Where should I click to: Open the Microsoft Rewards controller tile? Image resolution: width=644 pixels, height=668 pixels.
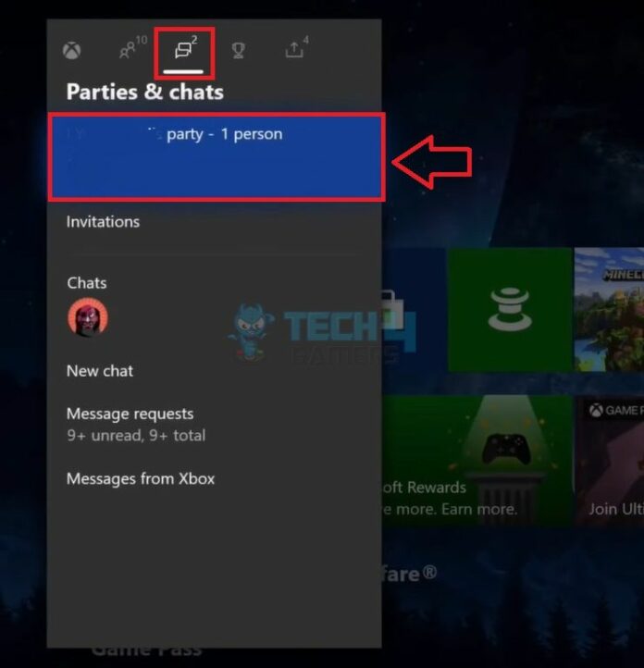click(477, 460)
